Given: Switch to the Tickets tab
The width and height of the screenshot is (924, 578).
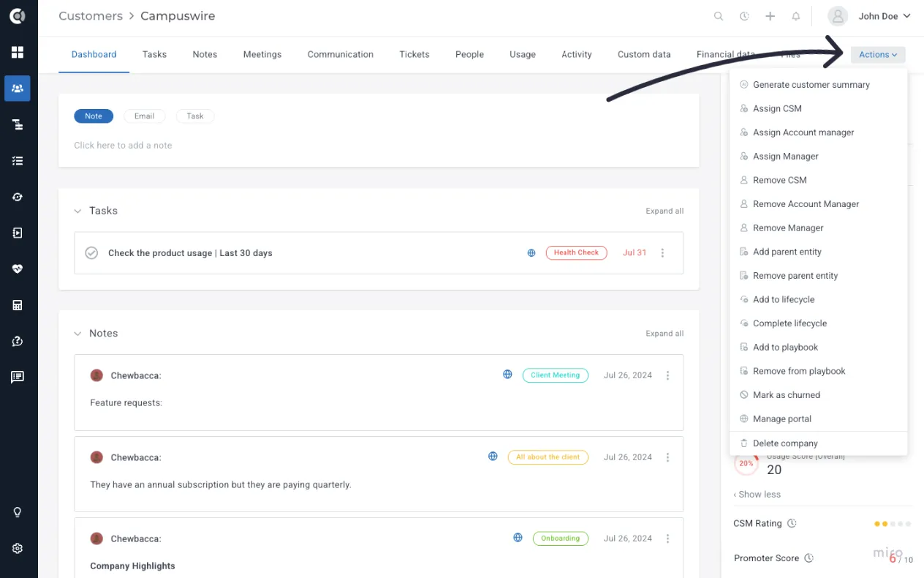Looking at the screenshot, I should pos(414,55).
